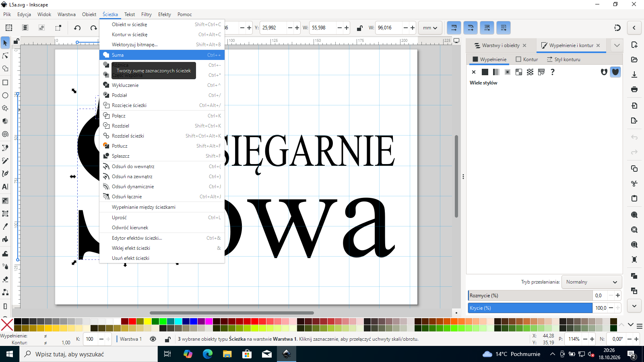Viewport: 644px width, 362px height.
Task: Open palette menu hamburger button
Action: point(640,325)
